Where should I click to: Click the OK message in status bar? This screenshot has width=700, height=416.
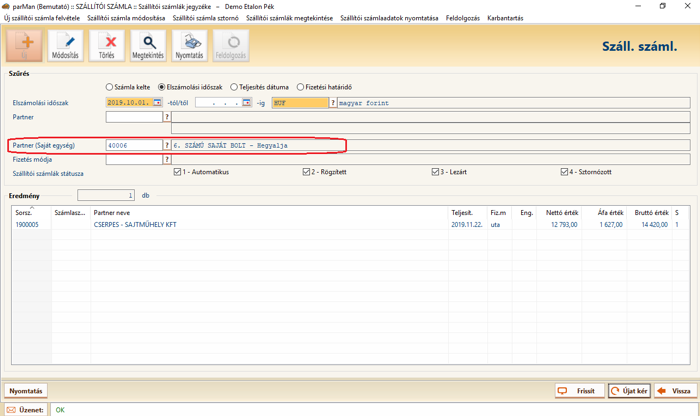[x=60, y=410]
